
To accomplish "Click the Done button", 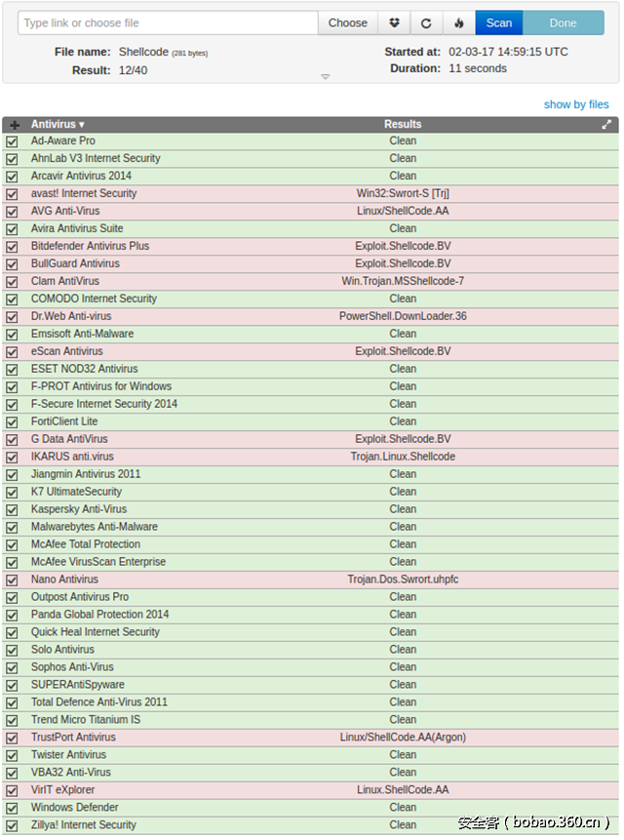I will point(564,23).
